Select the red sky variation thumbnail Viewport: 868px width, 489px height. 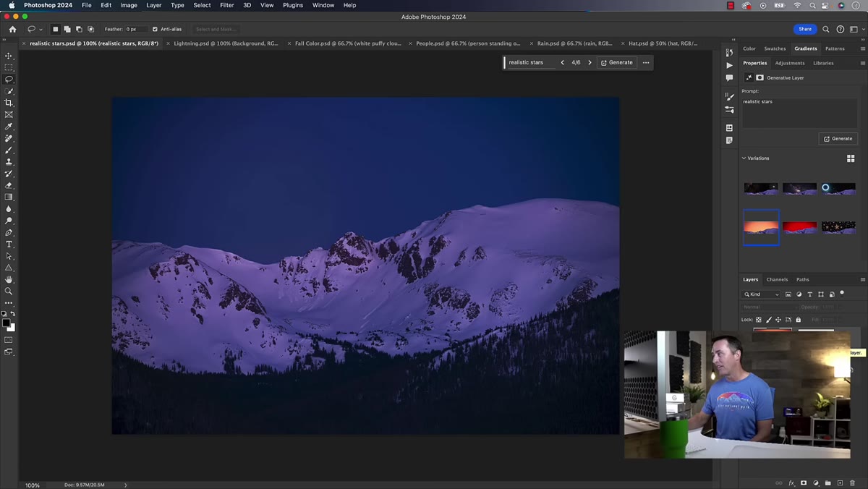(799, 227)
